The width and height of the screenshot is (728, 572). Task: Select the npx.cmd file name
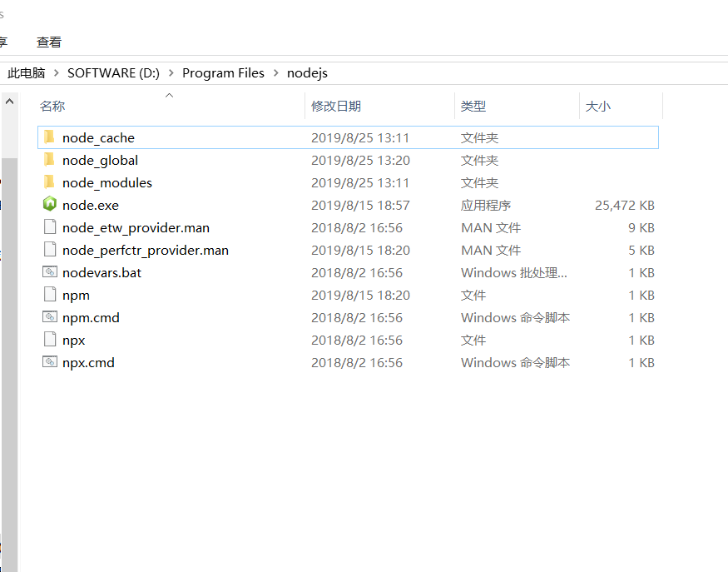click(88, 363)
